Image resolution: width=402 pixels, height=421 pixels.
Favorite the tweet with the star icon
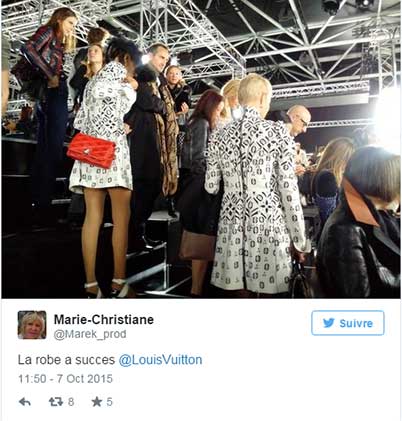pyautogui.click(x=97, y=402)
